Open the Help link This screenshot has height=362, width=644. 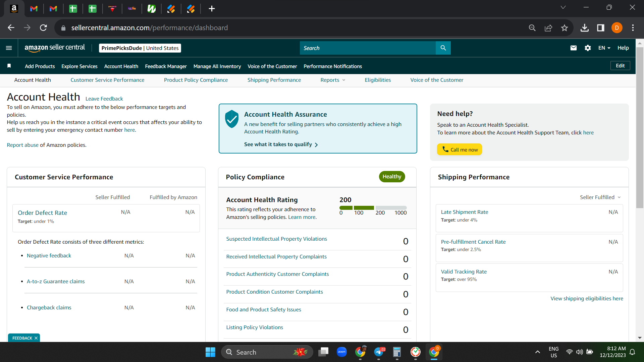[x=623, y=48]
